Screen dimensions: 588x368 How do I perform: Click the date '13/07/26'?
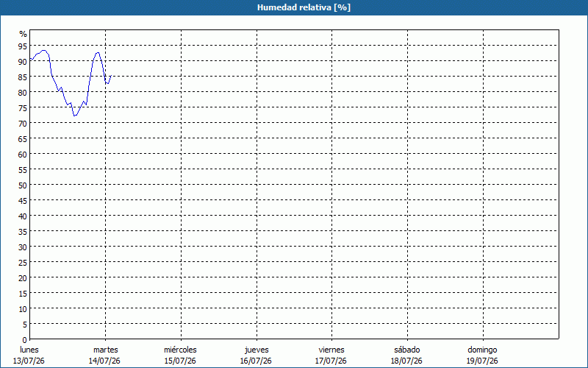pyautogui.click(x=29, y=361)
